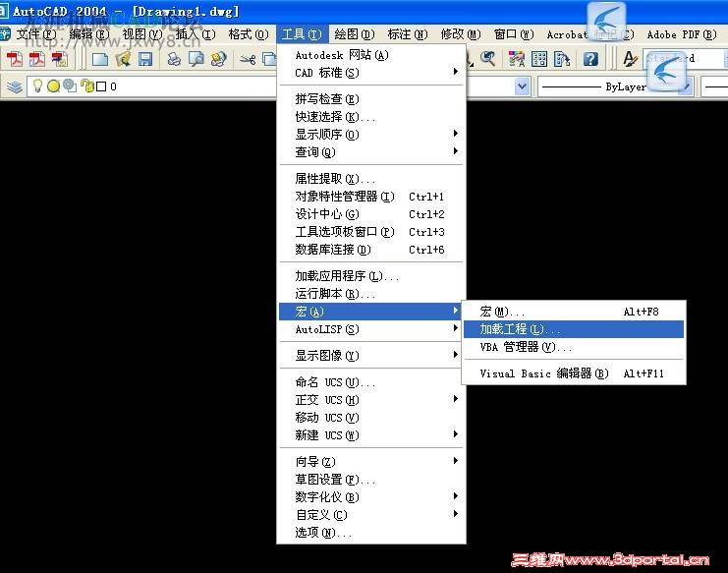Select 宏(M)... with Alt+F8 shortcut
This screenshot has width=728, height=573.
(x=574, y=312)
